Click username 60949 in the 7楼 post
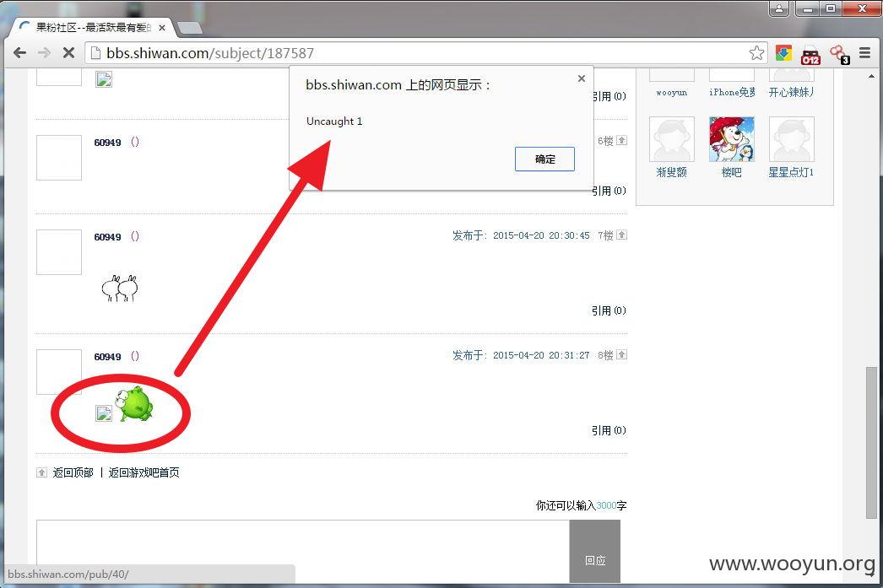Image resolution: width=883 pixels, height=588 pixels. pyautogui.click(x=107, y=237)
